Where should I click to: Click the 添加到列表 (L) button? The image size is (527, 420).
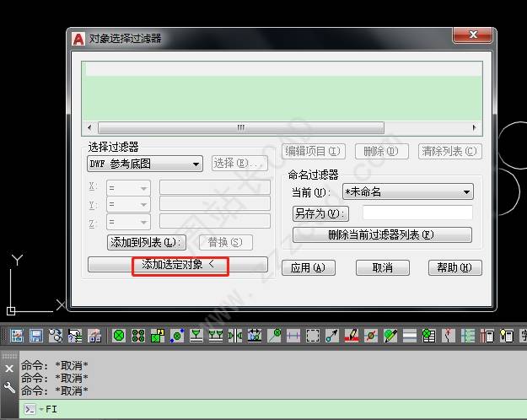(x=146, y=242)
